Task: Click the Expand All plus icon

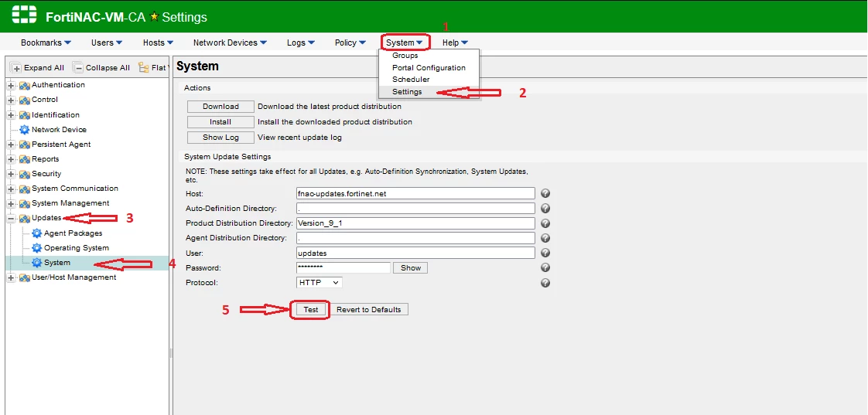Action: (x=16, y=68)
